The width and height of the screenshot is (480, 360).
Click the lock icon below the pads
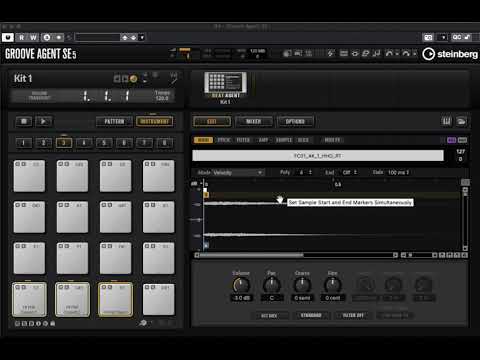click(x=52, y=323)
